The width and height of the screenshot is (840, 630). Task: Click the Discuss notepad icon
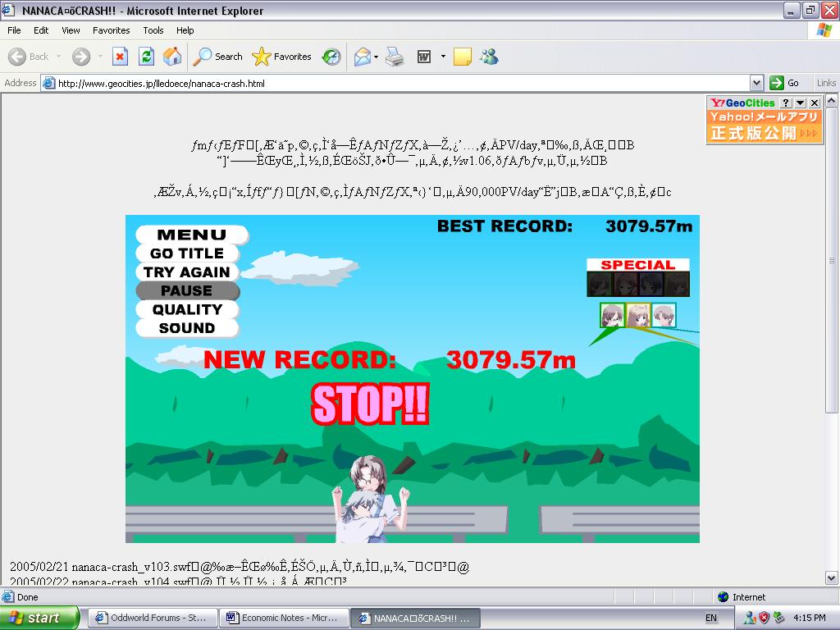(463, 57)
